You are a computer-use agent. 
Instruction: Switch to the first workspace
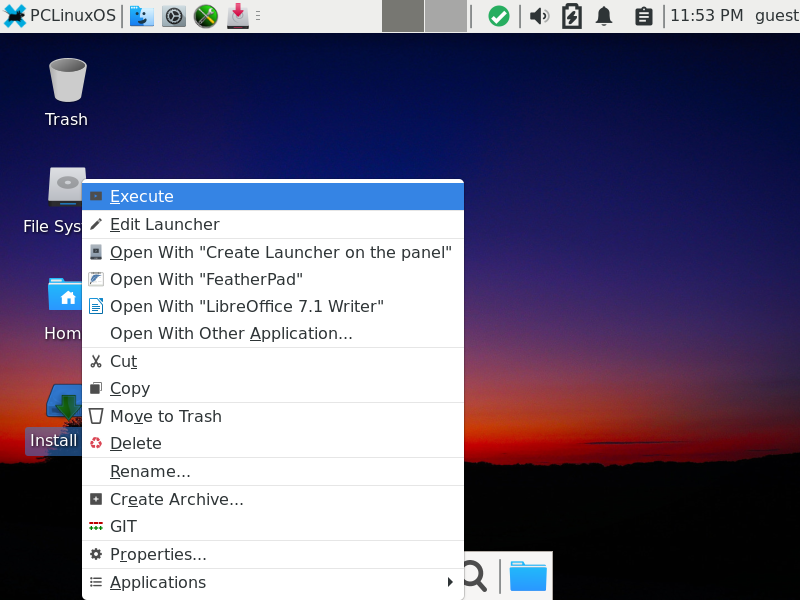[403, 16]
